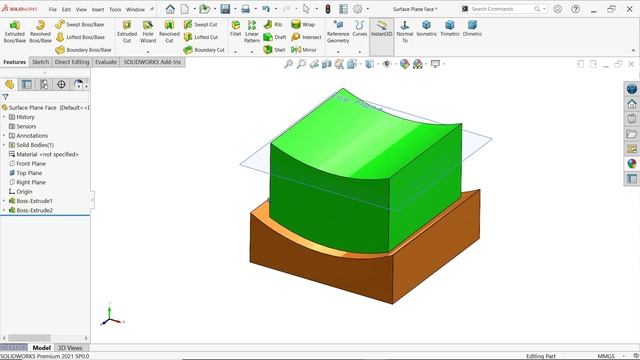Open the File menu

53,9
